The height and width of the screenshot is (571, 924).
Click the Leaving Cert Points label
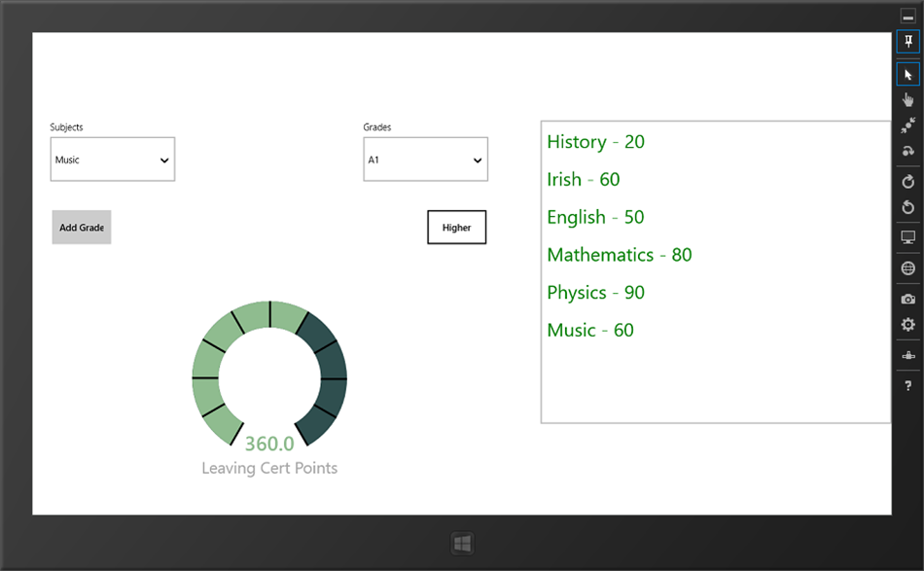(269, 468)
